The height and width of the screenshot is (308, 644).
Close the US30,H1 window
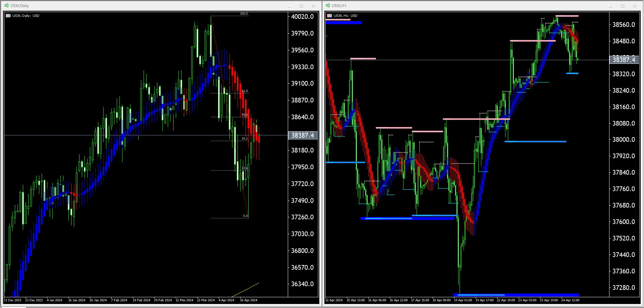635,6
